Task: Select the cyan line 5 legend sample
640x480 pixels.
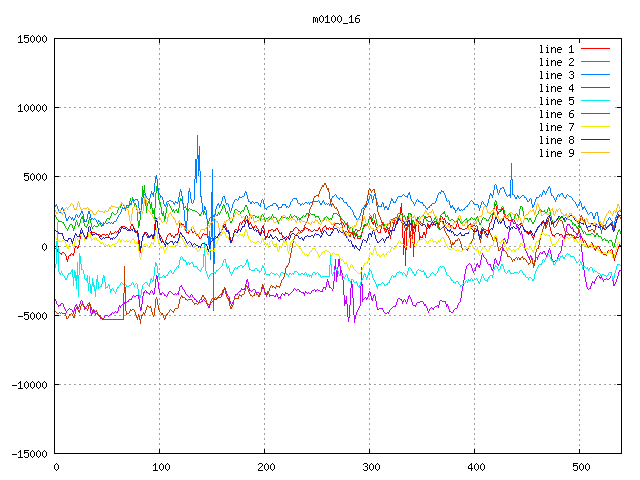Action: [x=595, y=101]
